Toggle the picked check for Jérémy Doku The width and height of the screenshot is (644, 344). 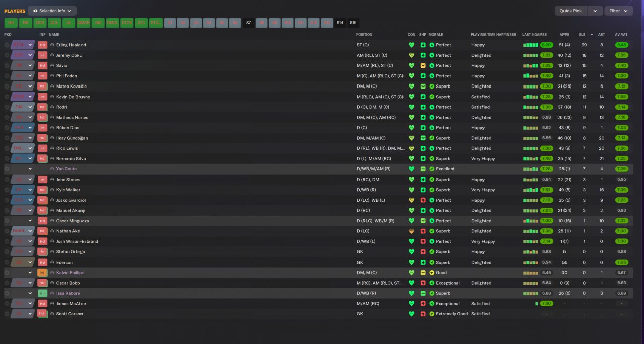click(x=7, y=55)
